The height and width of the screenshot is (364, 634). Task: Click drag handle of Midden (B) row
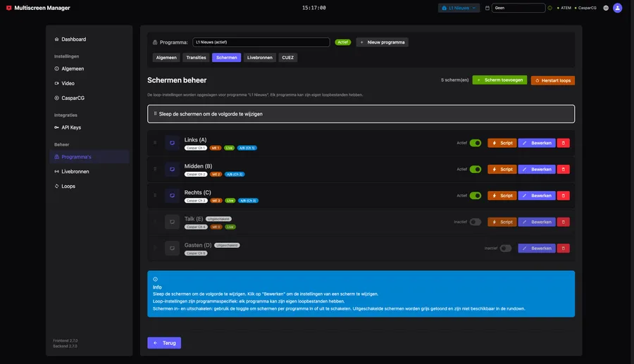(x=155, y=169)
